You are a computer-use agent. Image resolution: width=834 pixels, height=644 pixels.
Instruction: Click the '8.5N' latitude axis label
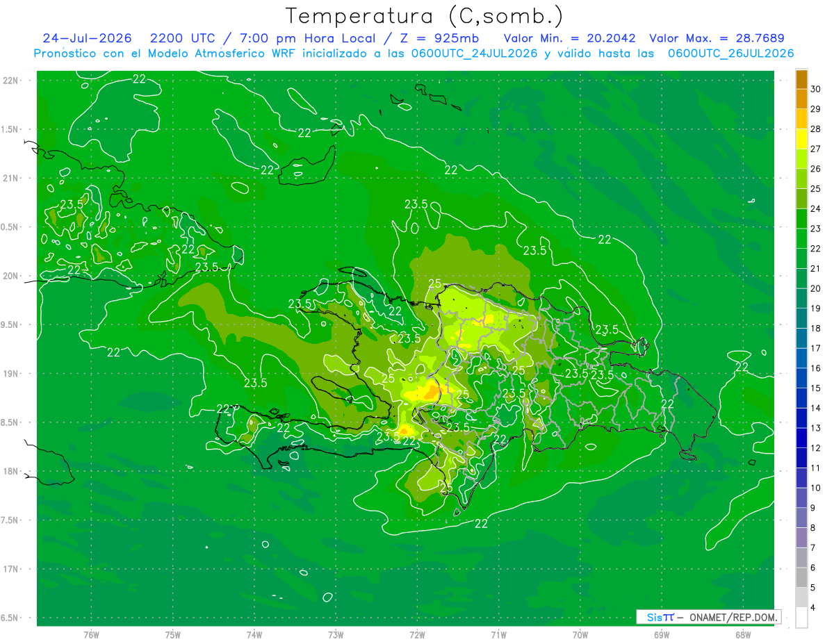click(x=10, y=422)
